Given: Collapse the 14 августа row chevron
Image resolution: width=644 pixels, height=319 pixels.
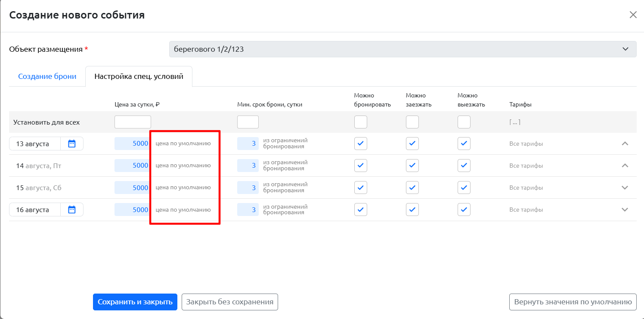Looking at the screenshot, I should (625, 166).
